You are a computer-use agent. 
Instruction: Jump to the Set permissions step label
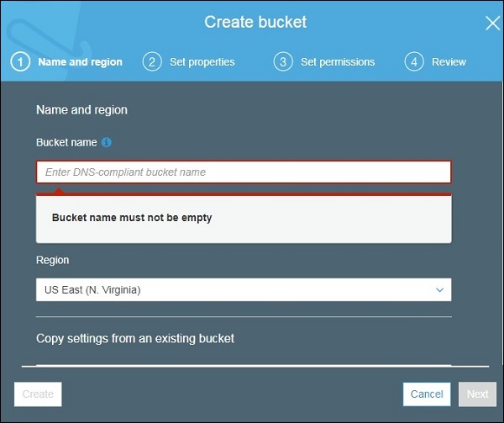point(338,61)
